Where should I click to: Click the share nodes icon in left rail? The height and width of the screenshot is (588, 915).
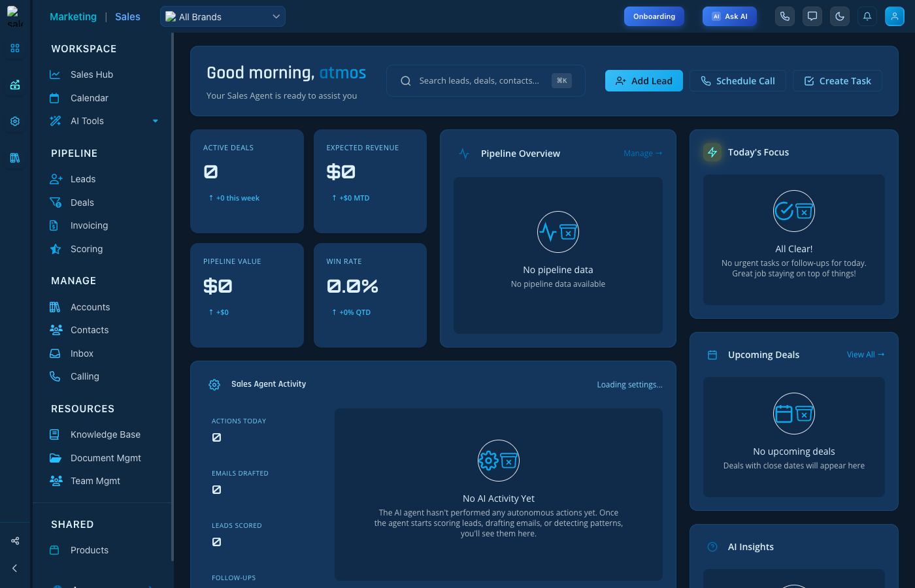coord(15,540)
